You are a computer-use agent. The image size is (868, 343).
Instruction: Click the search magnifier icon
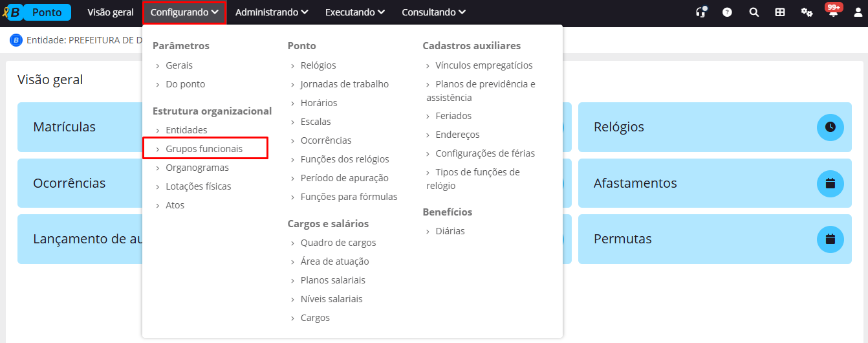pos(754,12)
